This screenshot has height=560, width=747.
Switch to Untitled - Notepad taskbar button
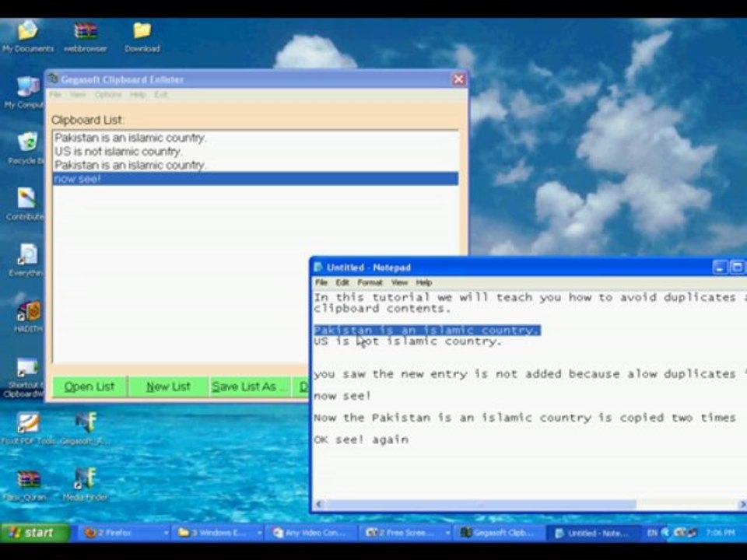click(x=592, y=533)
